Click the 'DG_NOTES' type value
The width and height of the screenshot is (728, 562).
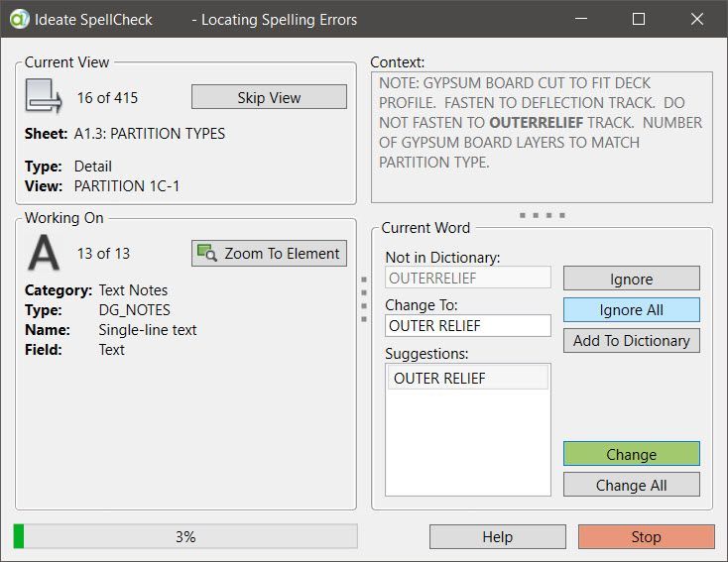coord(135,310)
